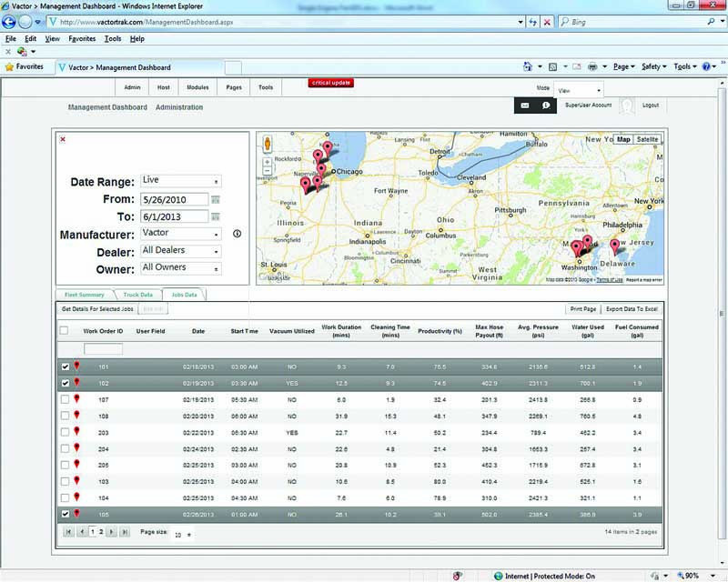Switch map to Satellite view
Image resolution: width=728 pixels, height=582 pixels.
coord(647,139)
